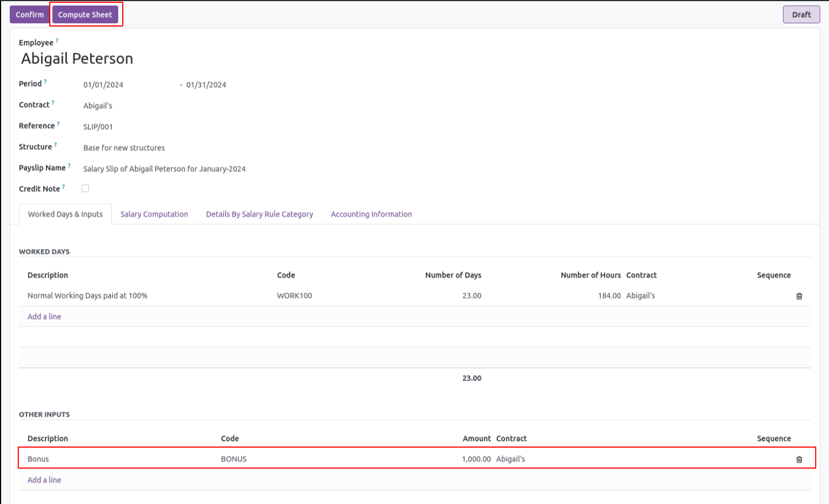Click the period start date 01/01/2024
The height and width of the screenshot is (504, 829).
click(x=103, y=85)
